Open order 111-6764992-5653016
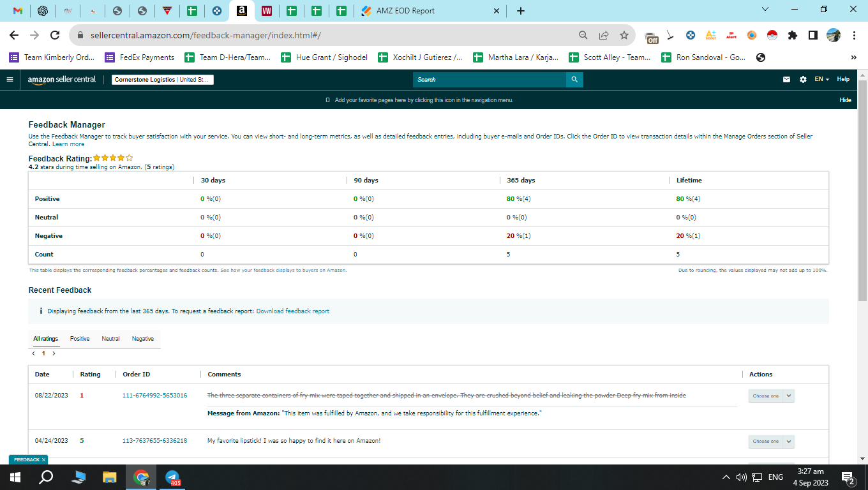 (x=154, y=396)
